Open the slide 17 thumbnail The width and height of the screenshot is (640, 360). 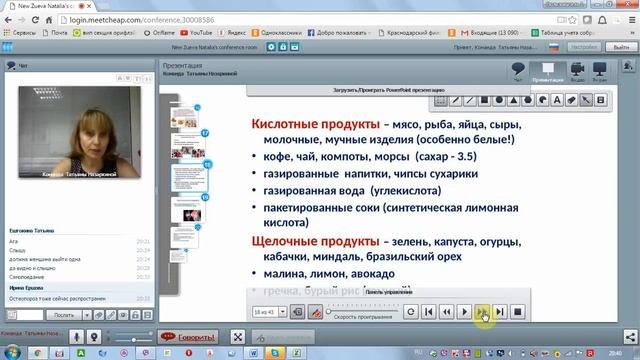click(188, 146)
